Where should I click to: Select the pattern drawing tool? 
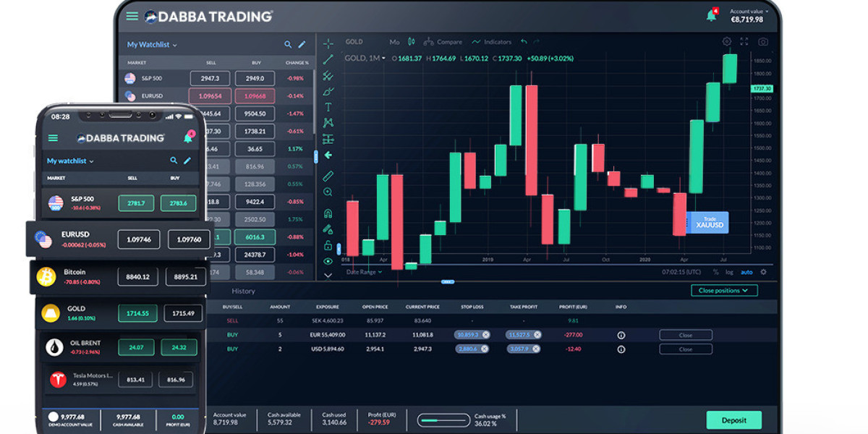point(328,123)
